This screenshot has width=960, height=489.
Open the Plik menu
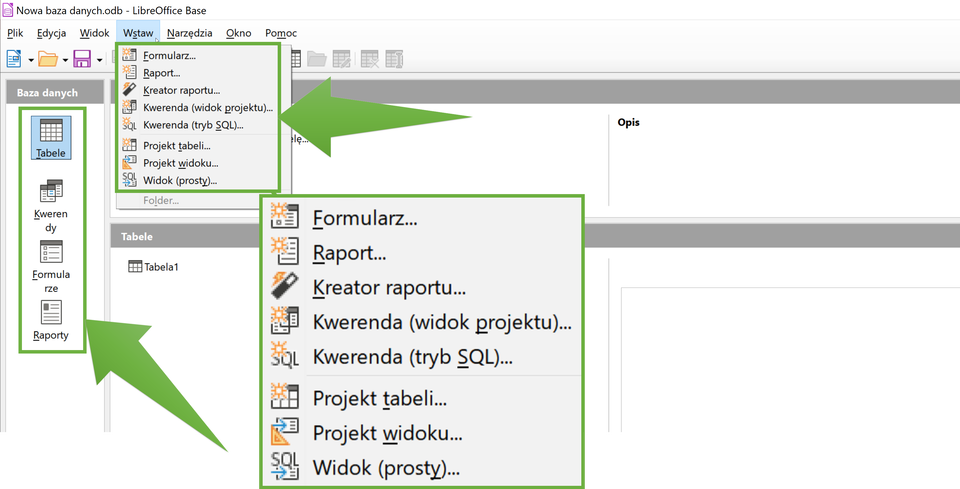tap(15, 33)
